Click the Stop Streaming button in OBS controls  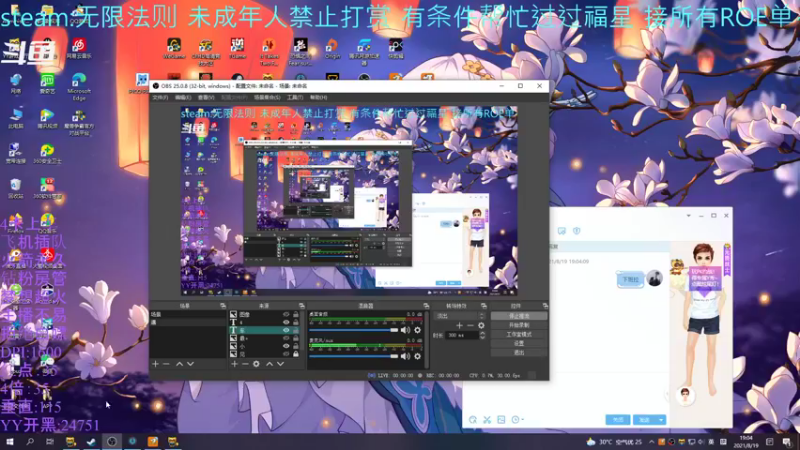click(x=519, y=316)
